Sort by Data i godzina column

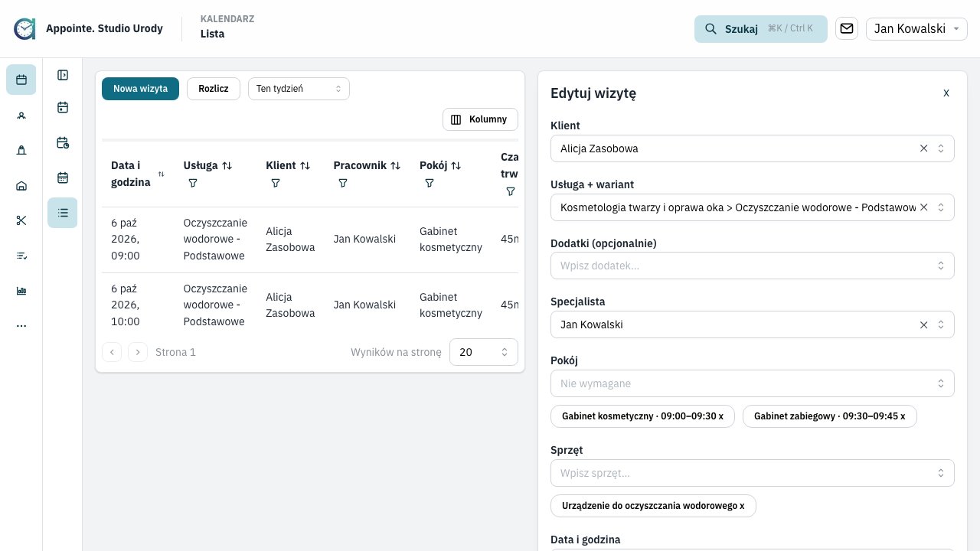(161, 174)
